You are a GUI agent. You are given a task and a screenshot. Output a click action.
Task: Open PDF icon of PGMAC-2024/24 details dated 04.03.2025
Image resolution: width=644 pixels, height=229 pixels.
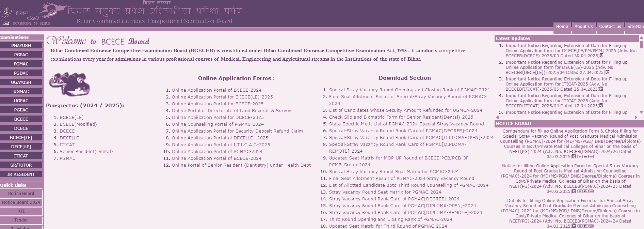pos(574,226)
